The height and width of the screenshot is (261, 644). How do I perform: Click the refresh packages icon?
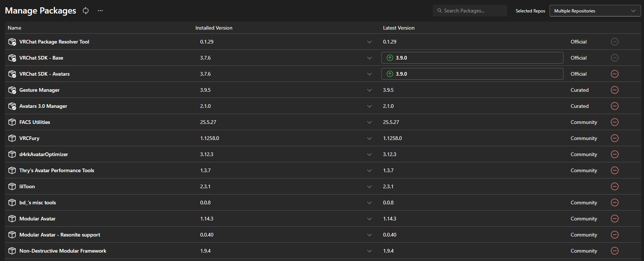(86, 11)
